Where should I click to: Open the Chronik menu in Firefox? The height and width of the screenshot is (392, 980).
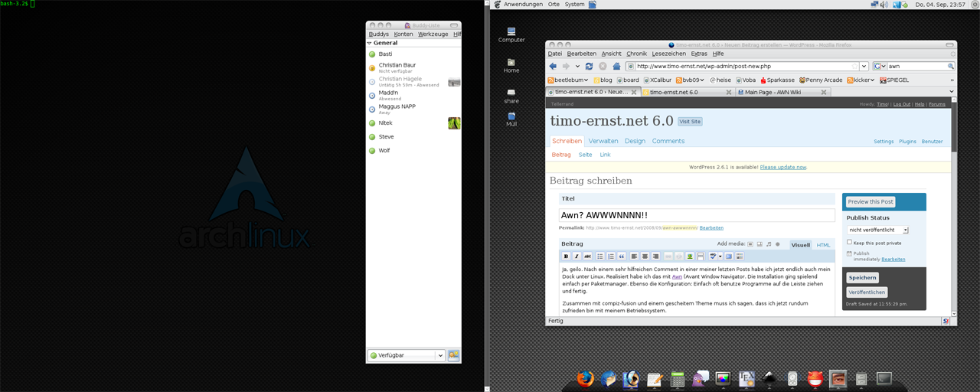coord(636,54)
